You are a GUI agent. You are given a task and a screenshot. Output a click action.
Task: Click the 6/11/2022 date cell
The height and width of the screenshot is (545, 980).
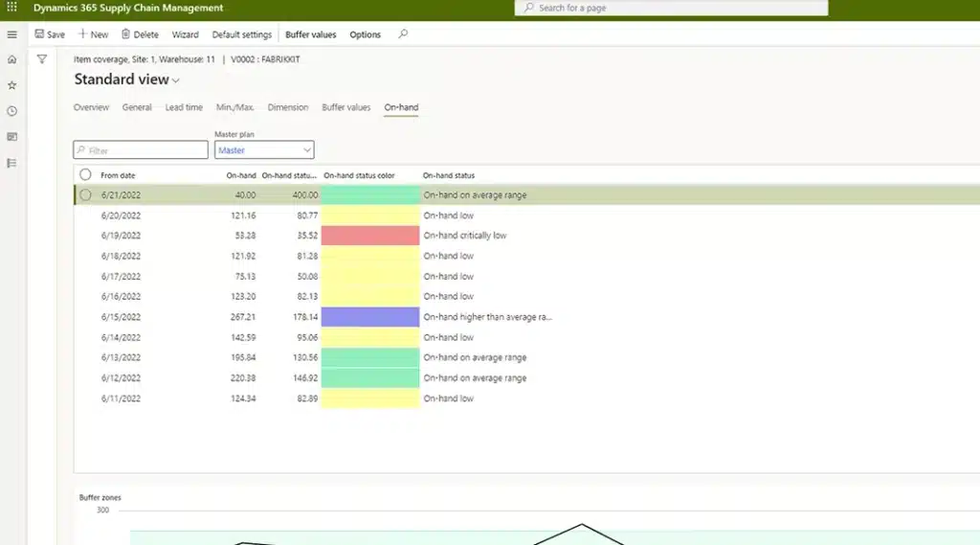tap(121, 397)
